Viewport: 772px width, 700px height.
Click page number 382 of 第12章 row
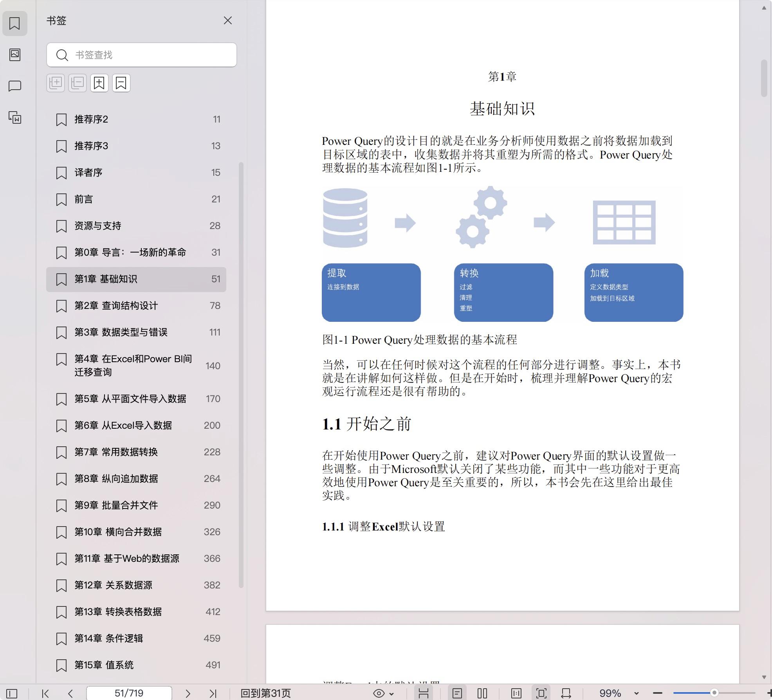pos(212,585)
